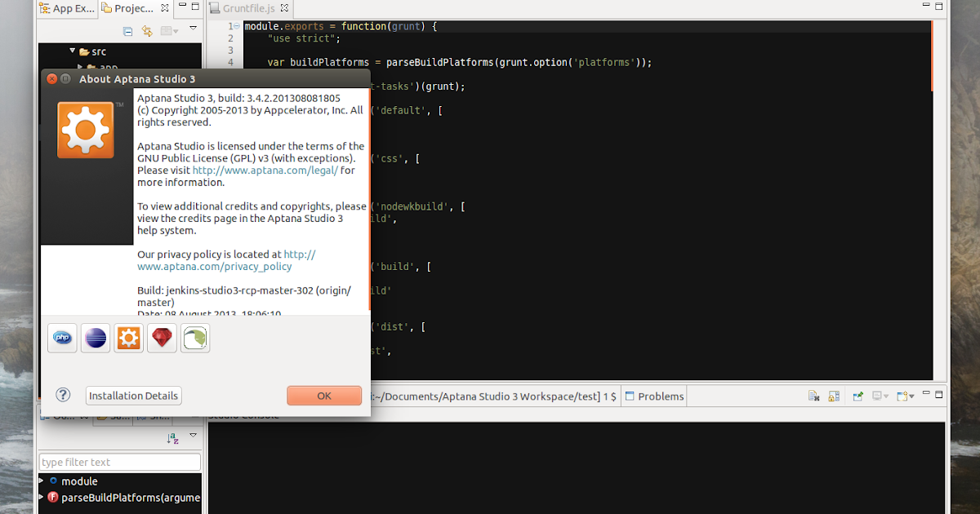Toggle the console Scroll Lock icon
The image size is (980, 514).
[834, 397]
